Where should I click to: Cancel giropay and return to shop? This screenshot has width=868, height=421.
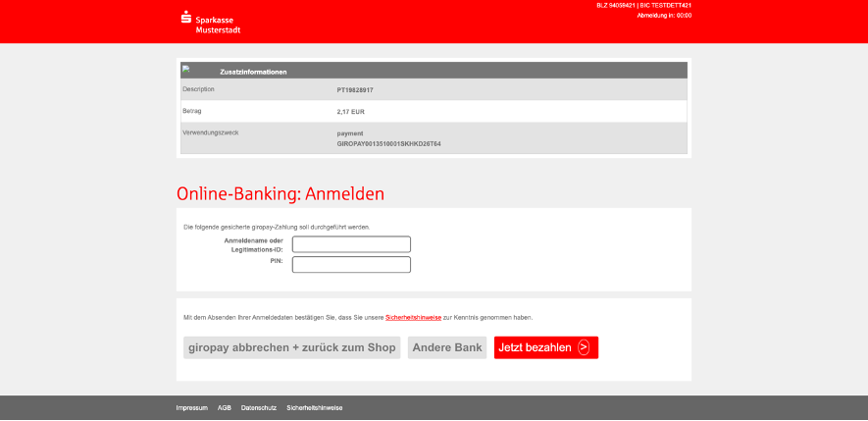coord(291,347)
